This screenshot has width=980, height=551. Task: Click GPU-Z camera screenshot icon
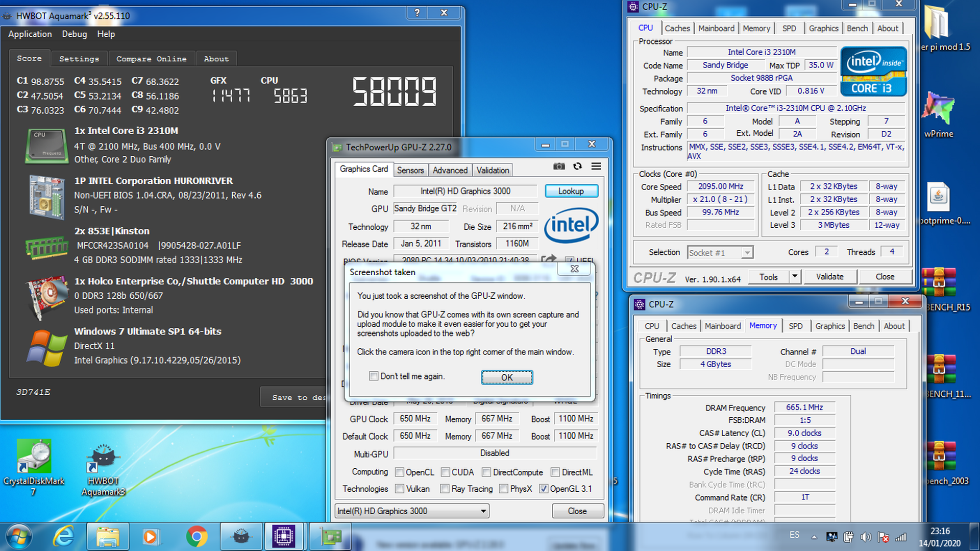click(559, 166)
